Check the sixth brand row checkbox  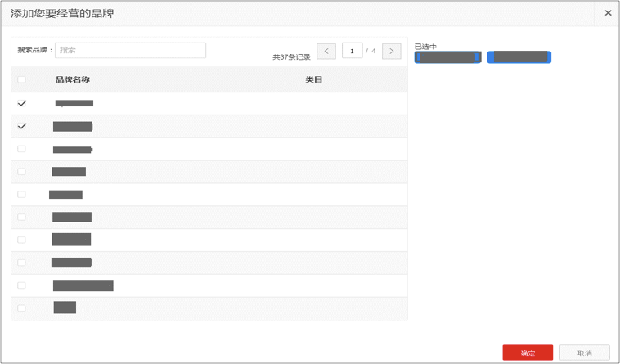coord(22,218)
